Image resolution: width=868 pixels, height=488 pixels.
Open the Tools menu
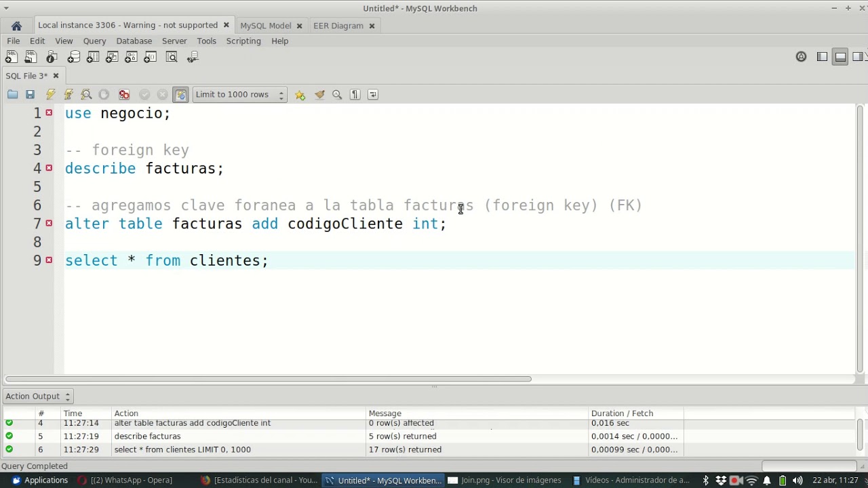(x=206, y=41)
